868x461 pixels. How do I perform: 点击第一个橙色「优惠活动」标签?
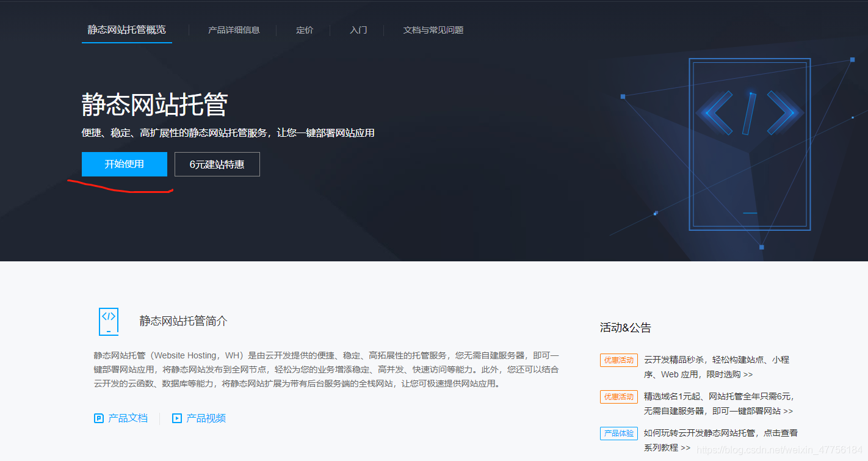(x=618, y=360)
